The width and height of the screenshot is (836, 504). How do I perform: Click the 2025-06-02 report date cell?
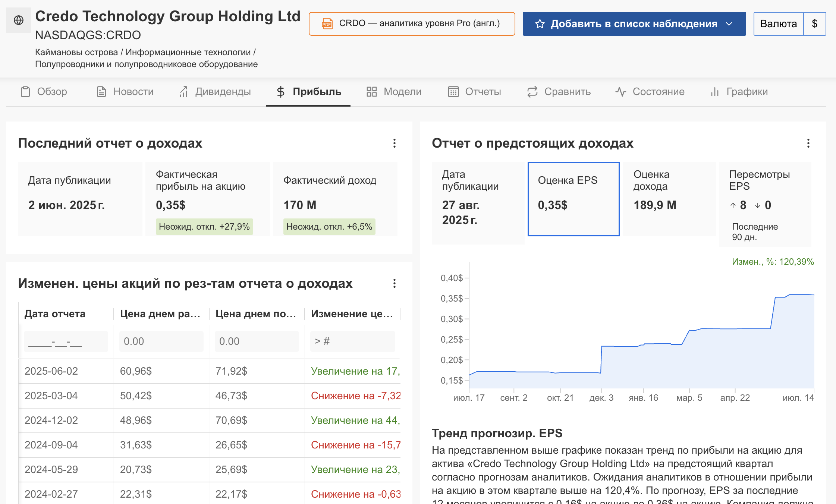click(66, 371)
